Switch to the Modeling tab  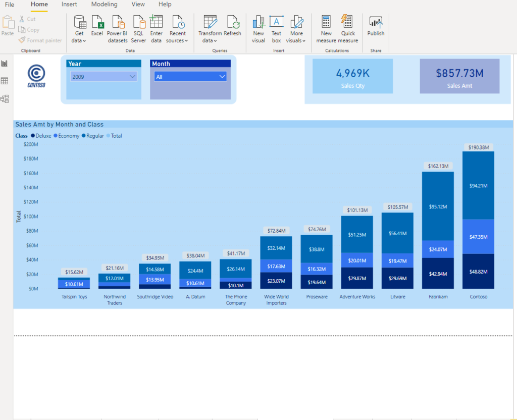pyautogui.click(x=104, y=4)
